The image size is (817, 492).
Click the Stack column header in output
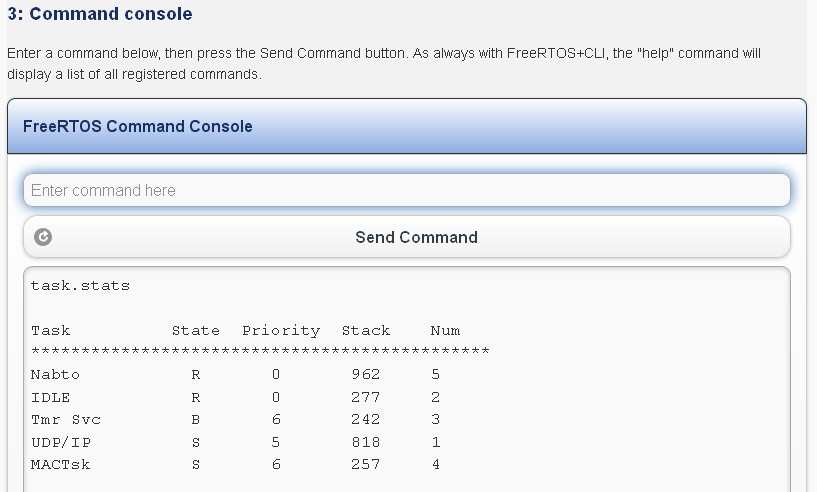click(366, 331)
